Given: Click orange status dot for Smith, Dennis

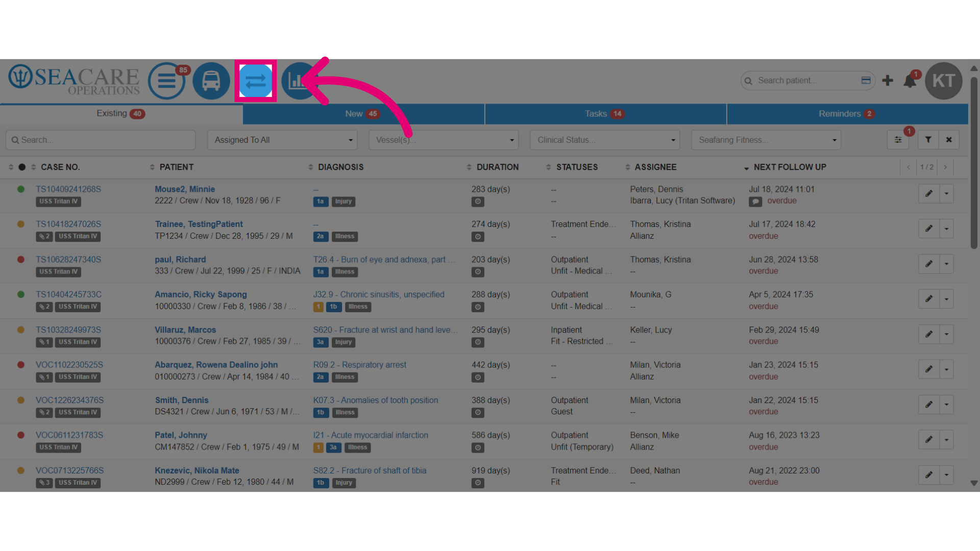Looking at the screenshot, I should pyautogui.click(x=21, y=400).
